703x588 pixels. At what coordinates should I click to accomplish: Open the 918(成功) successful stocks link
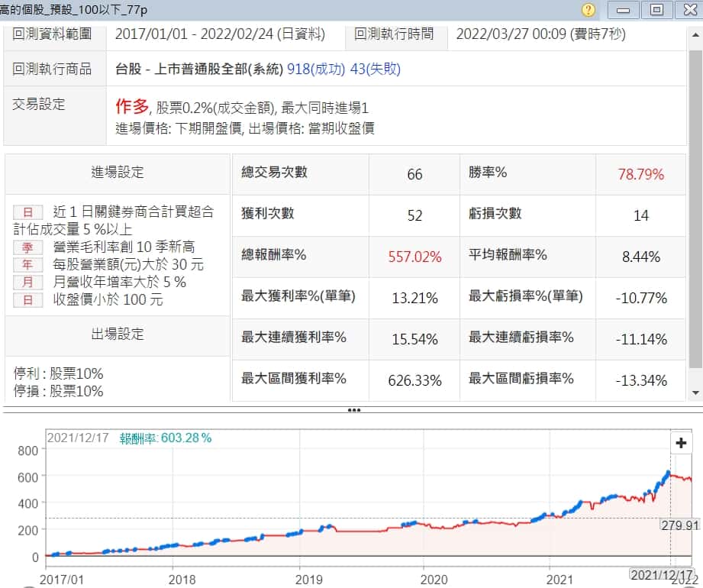316,69
